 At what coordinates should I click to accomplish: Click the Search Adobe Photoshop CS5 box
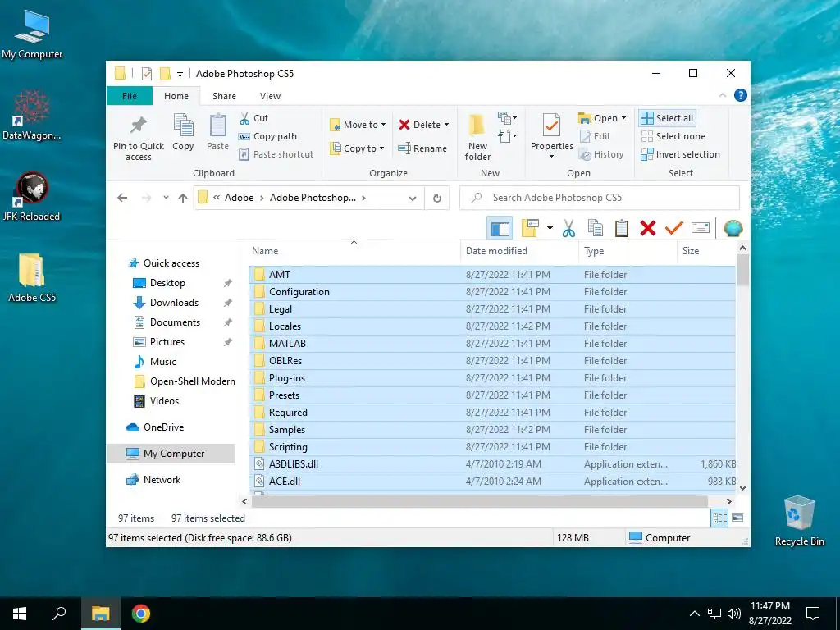(600, 198)
